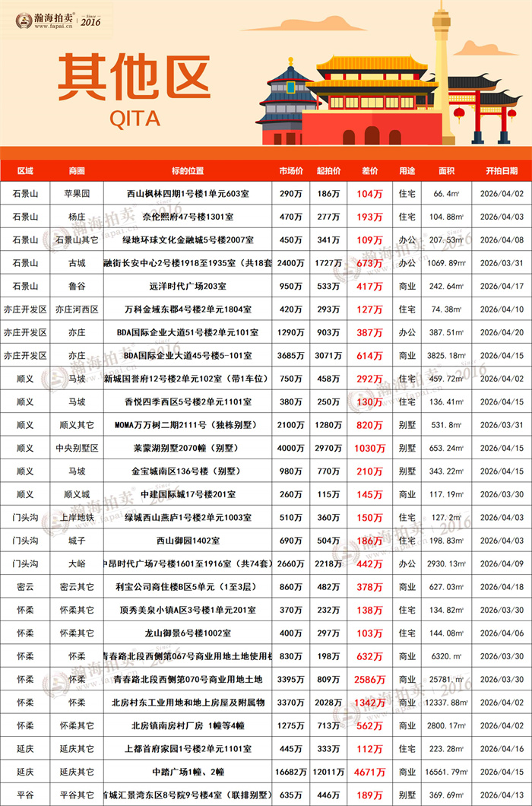Open listing 远洋时代广场203室
The width and height of the screenshot is (532, 806).
click(187, 287)
